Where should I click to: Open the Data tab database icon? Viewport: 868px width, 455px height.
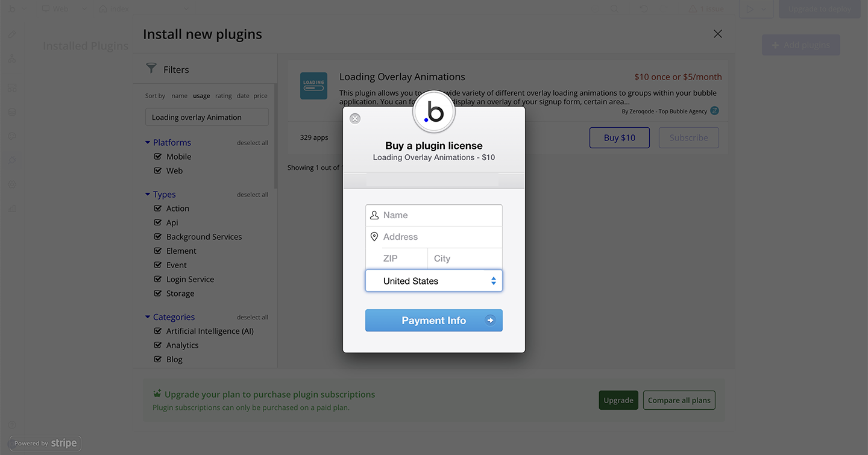click(12, 112)
